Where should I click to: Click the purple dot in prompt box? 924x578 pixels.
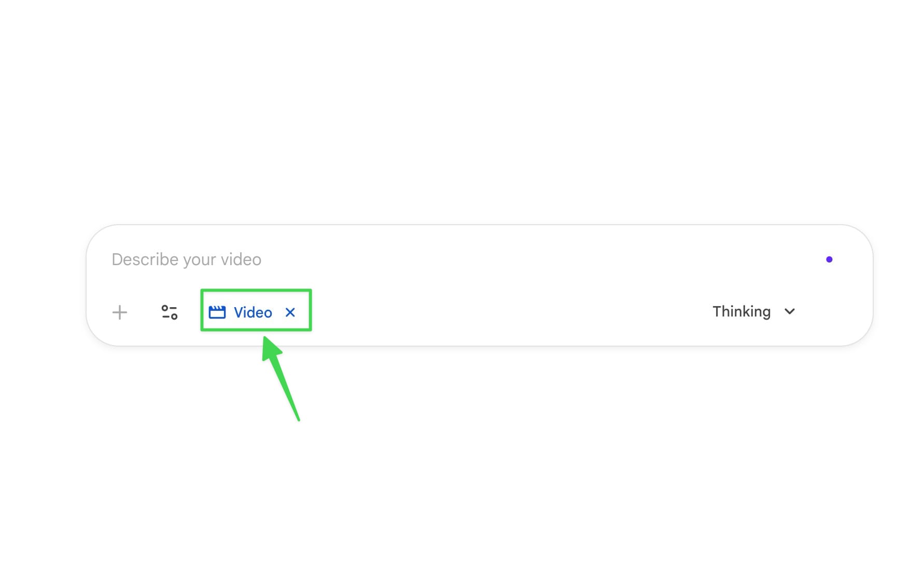(x=829, y=259)
